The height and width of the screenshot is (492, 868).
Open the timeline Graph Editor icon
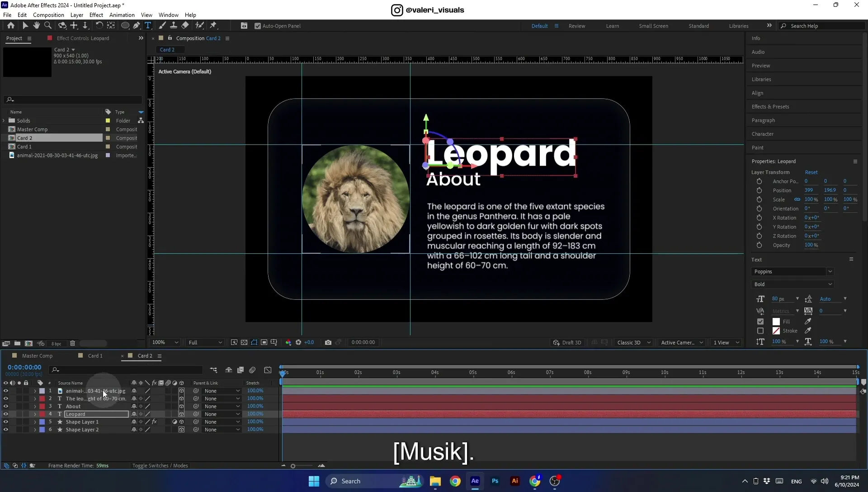(268, 370)
